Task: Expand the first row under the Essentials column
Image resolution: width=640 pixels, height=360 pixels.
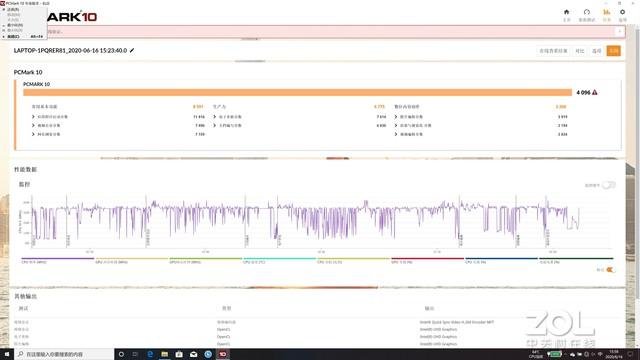Action: click(x=118, y=117)
